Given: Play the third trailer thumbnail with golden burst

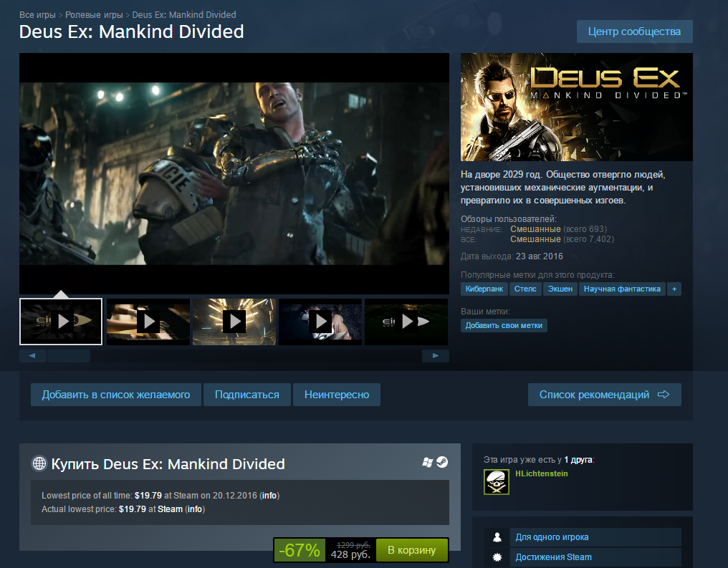Looking at the screenshot, I should (234, 322).
